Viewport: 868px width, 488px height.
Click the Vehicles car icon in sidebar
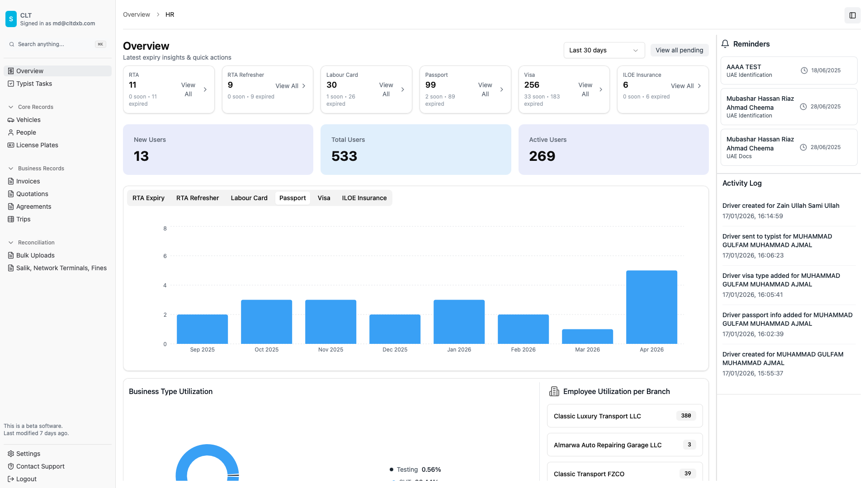click(11, 120)
